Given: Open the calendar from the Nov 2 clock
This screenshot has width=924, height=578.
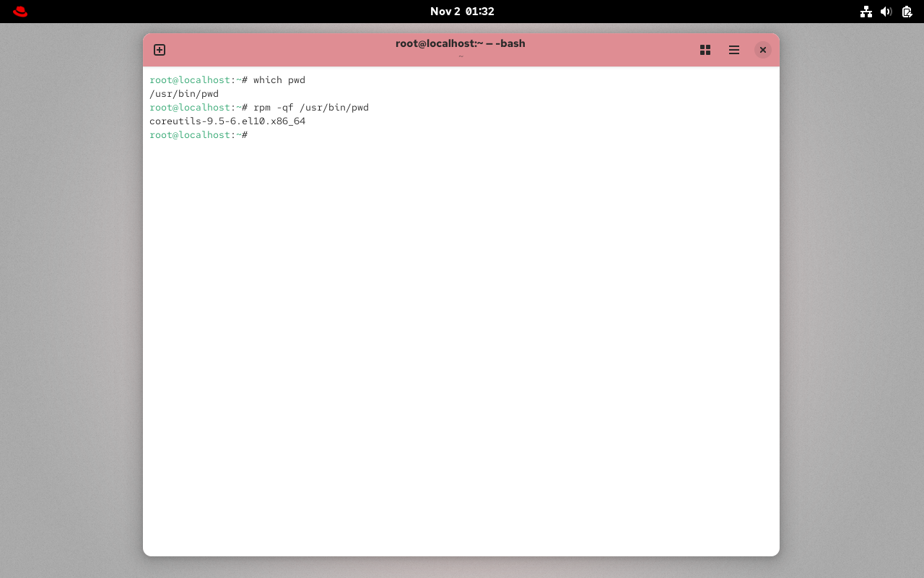Looking at the screenshot, I should coord(462,11).
